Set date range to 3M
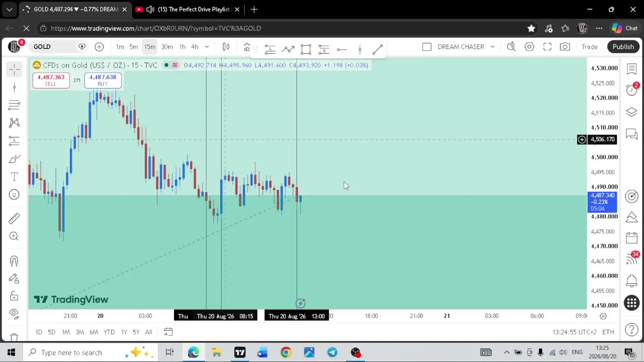The height and width of the screenshot is (362, 644). 79,332
